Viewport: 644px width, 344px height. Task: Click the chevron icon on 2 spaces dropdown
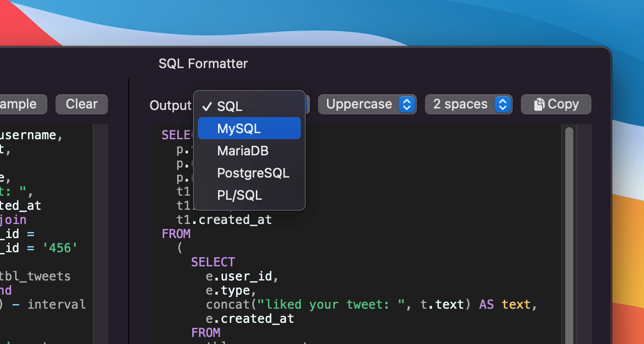click(502, 104)
